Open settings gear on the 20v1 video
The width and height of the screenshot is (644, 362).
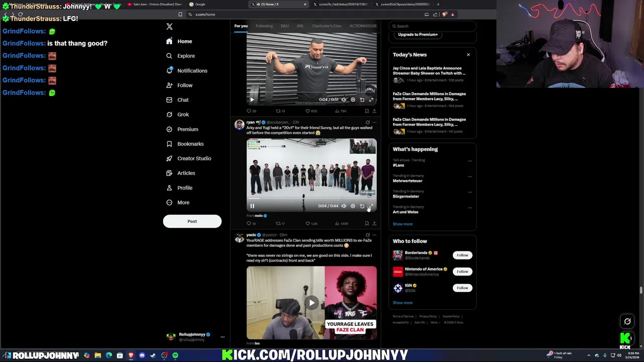click(x=353, y=206)
